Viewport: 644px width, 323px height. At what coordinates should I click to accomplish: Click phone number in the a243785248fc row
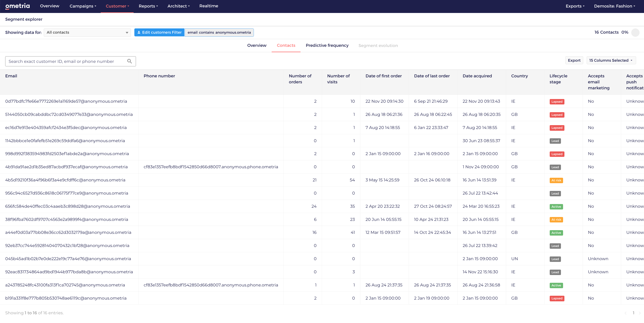point(211,285)
